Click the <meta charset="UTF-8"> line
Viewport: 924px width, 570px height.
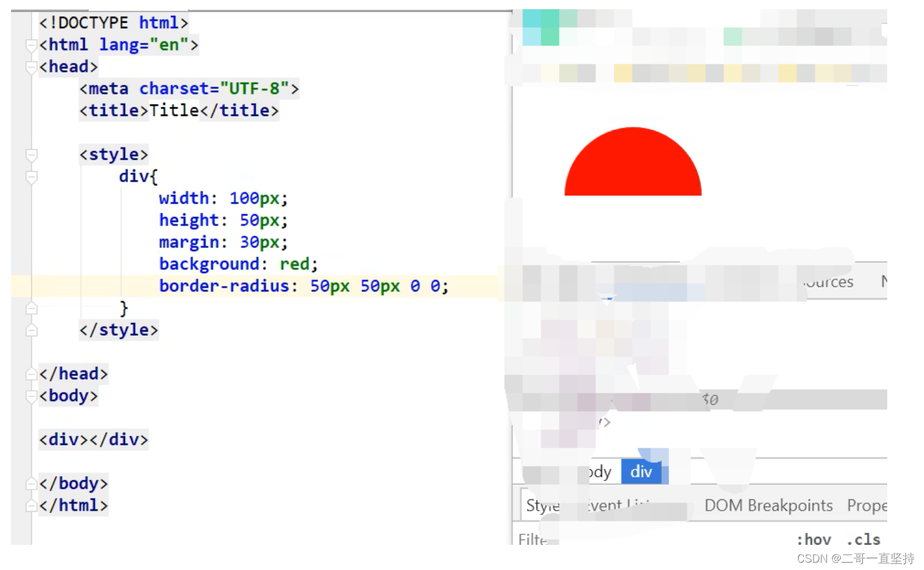coord(189,88)
